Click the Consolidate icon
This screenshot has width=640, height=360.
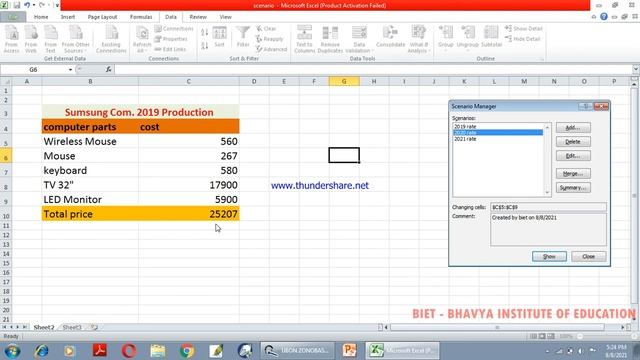pyautogui.click(x=390, y=37)
